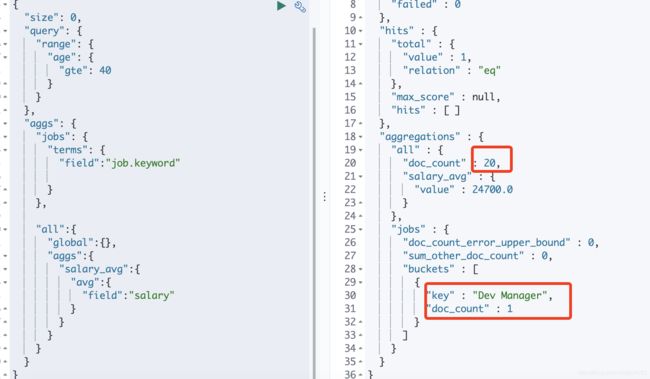Click the "key" : "Dev Manager" line
Image resolution: width=650 pixels, height=379 pixels.
[490, 295]
